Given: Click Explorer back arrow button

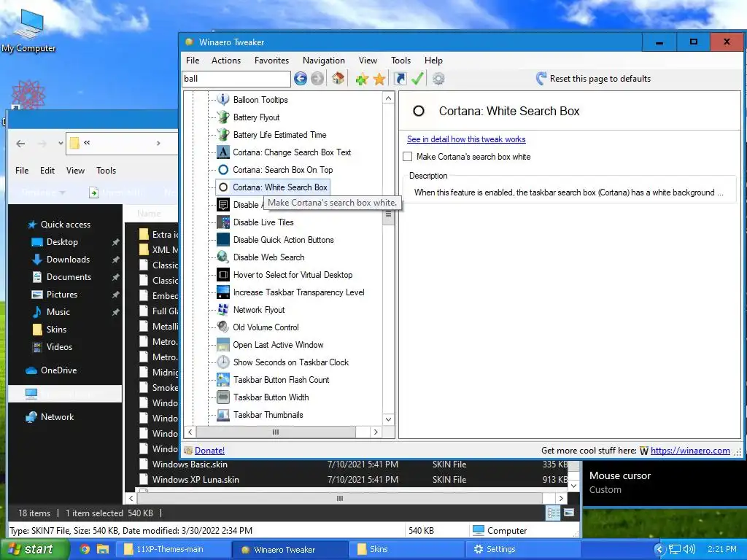Looking at the screenshot, I should [x=20, y=144].
